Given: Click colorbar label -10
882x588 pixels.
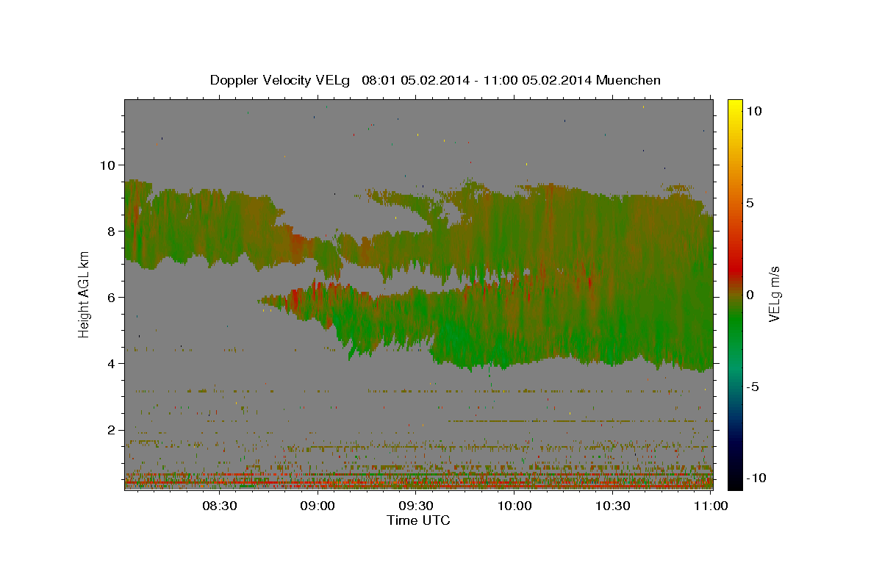Looking at the screenshot, I should pyautogui.click(x=756, y=478).
